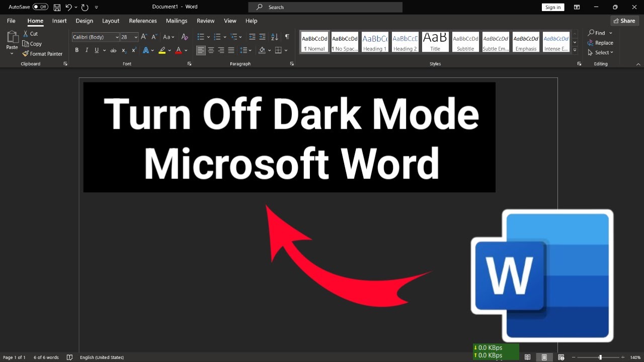This screenshot has width=644, height=362.
Task: Apply strikethrough formatting
Action: [113, 50]
